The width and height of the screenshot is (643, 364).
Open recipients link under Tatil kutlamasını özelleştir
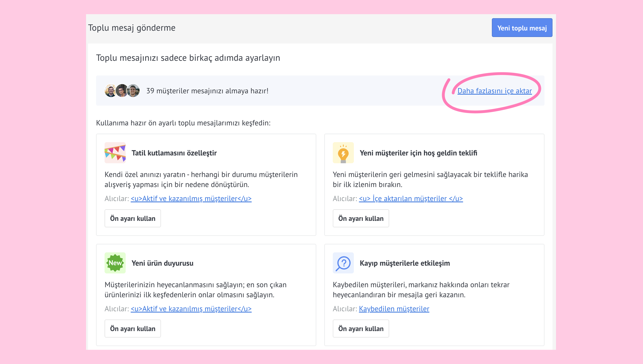pos(191,199)
